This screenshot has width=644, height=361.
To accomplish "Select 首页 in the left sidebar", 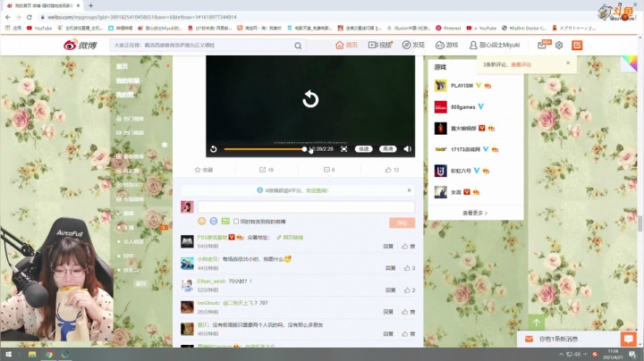I will pyautogui.click(x=122, y=66).
